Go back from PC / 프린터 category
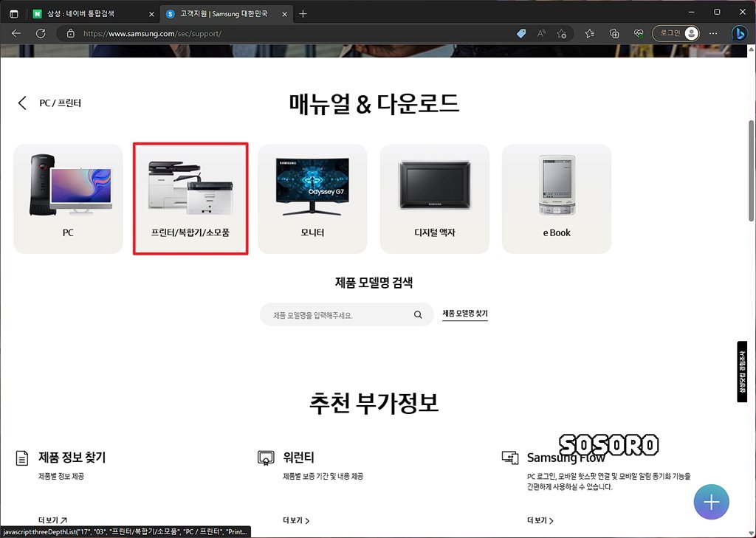Viewport: 756px width, 538px height. [22, 103]
